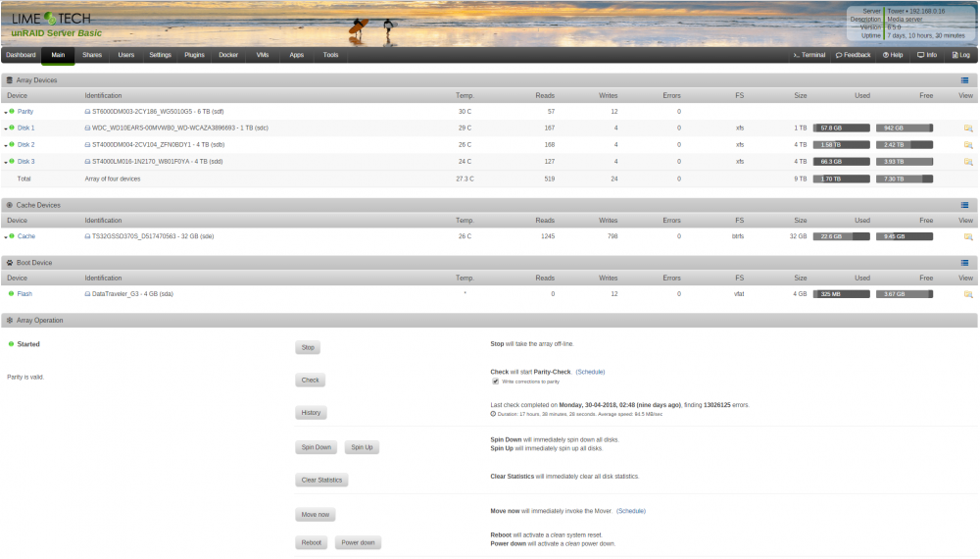This screenshot has width=980, height=559.
Task: Open disk log icon for ST4000DM004
Action: [87, 145]
